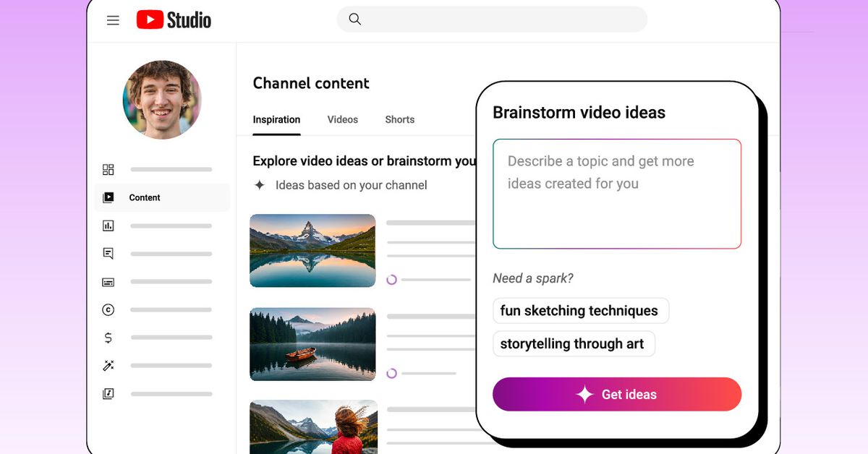
Task: Click the YouTube Studio logo
Action: [174, 20]
